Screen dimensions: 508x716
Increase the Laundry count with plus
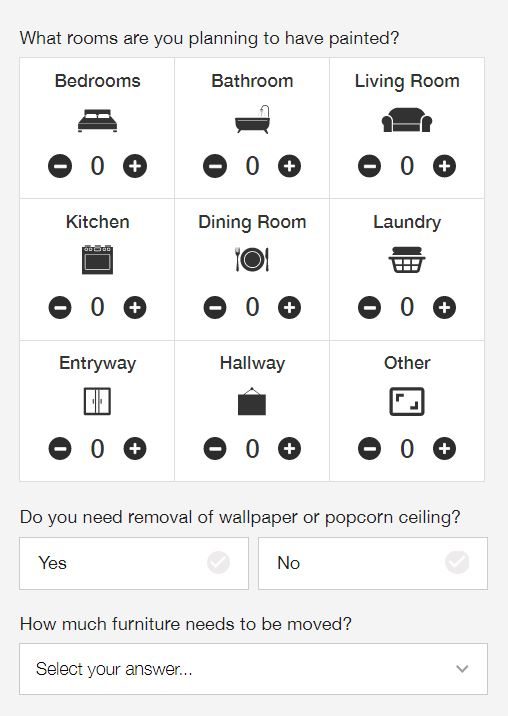[444, 307]
